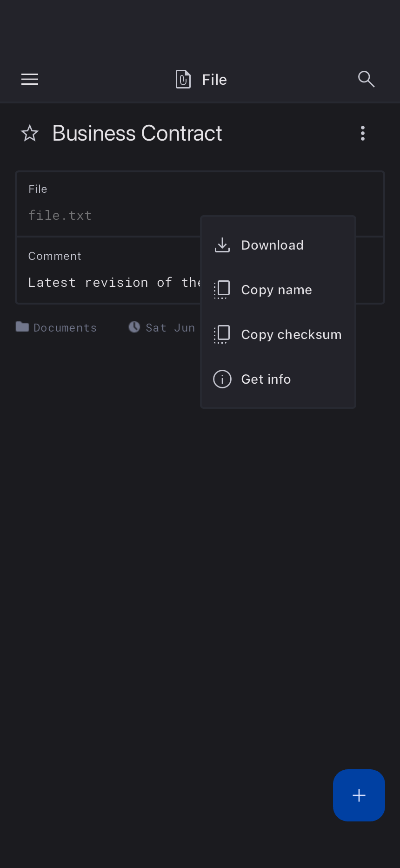Click the file attachment icon in header

click(183, 80)
